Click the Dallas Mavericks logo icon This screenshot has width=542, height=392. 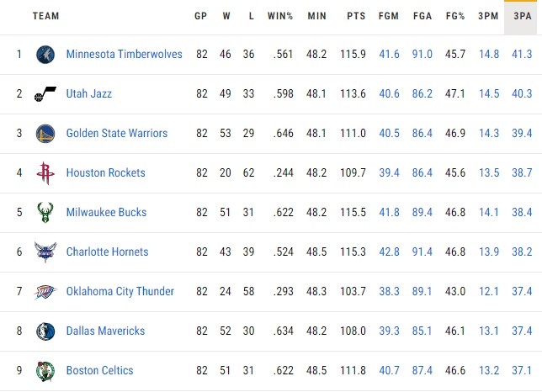click(x=45, y=331)
